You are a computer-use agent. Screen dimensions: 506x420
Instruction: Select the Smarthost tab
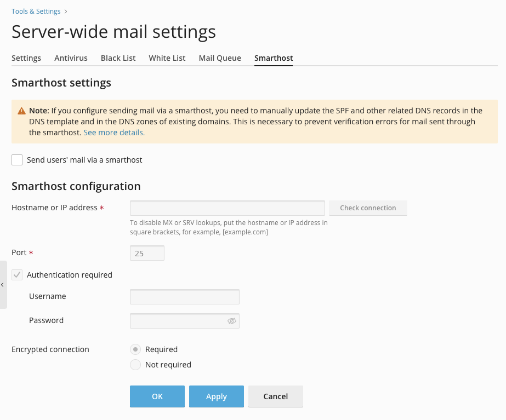click(274, 58)
